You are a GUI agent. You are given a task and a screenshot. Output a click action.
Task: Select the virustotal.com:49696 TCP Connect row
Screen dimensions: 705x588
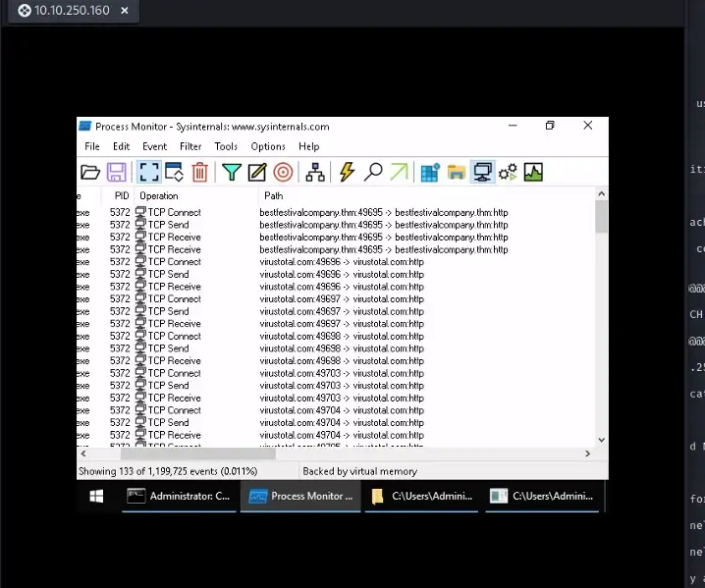[x=336, y=262]
